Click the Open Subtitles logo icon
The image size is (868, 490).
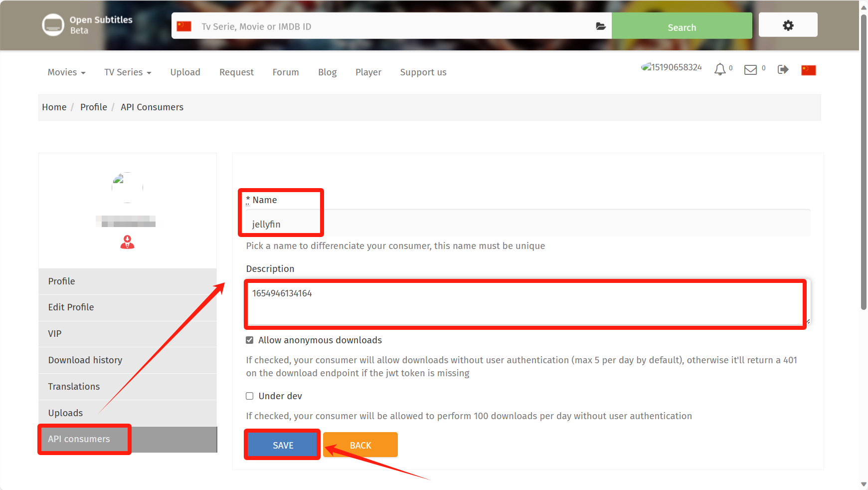point(53,25)
